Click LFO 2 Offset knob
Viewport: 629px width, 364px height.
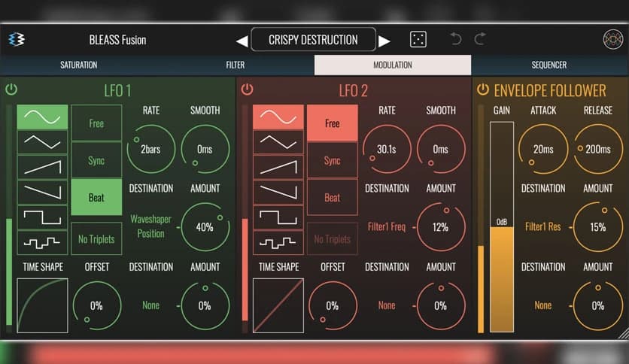333,305
